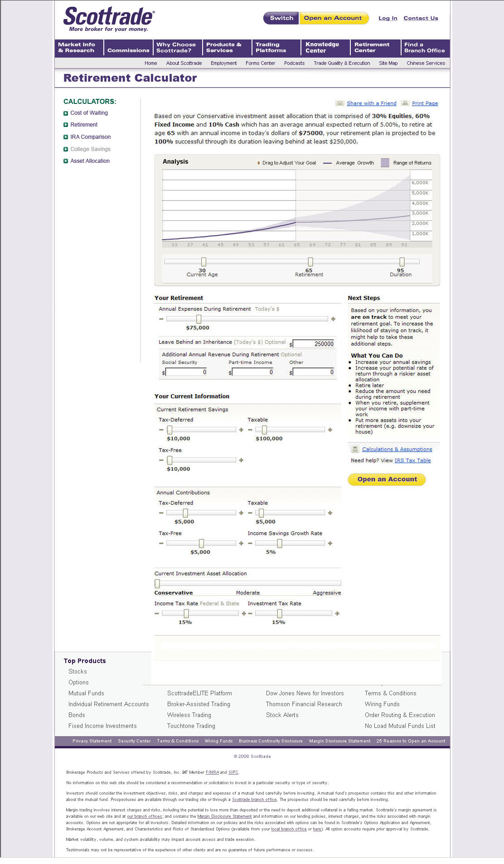Open the Trading Platforms menu
The image size is (504, 864).
point(276,48)
